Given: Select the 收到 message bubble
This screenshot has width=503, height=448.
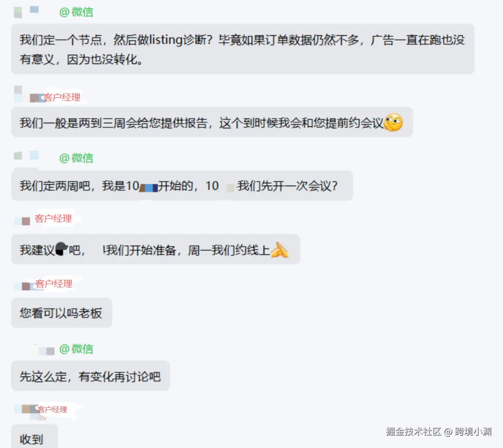Looking at the screenshot, I should click(35, 437).
